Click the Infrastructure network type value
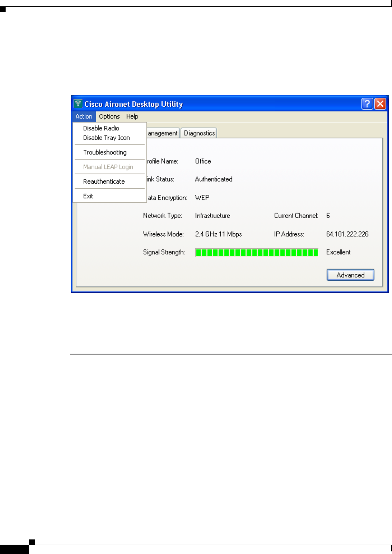The image size is (392, 554). click(x=213, y=216)
